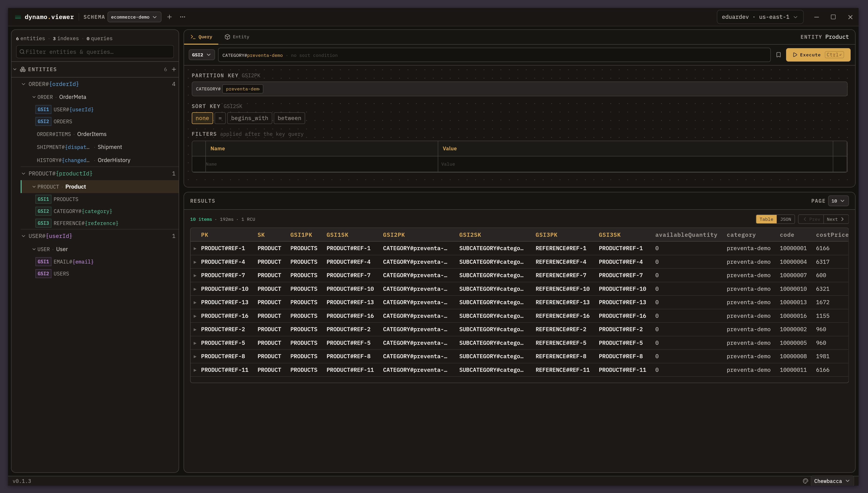
Task: Select the SHIPMENT Shipment entity
Action: pyautogui.click(x=100, y=147)
